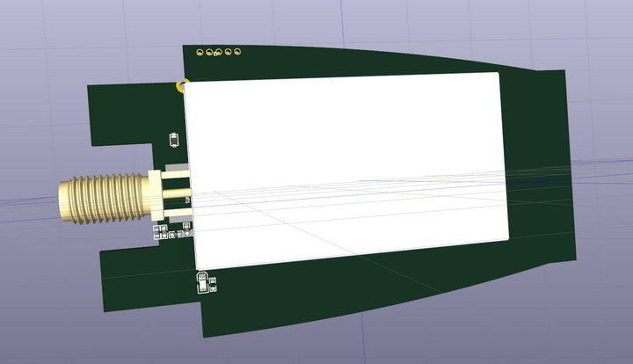Screen dimensions: 633x364
Task: Click the rightmost pad in the five-pad row
Action: point(238,53)
